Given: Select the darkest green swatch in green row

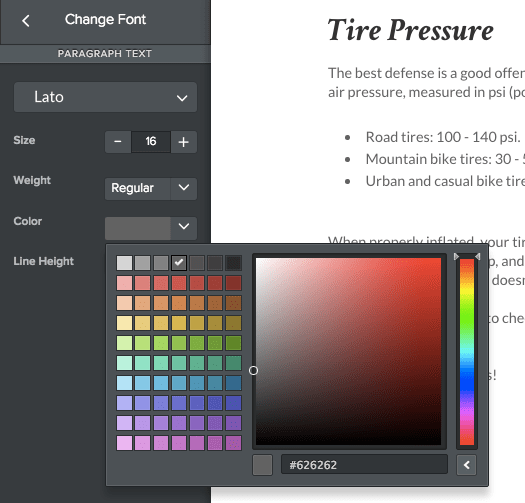Looking at the screenshot, I should click(x=233, y=343).
